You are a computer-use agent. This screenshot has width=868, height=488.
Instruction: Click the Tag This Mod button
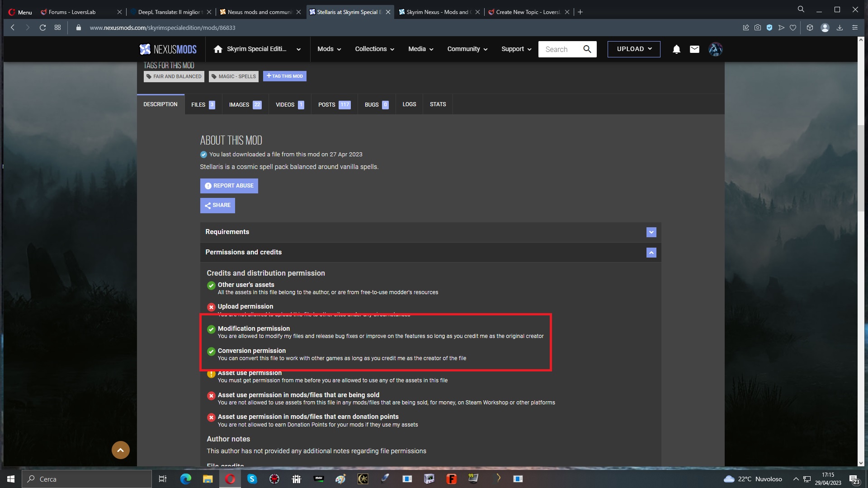(x=284, y=76)
